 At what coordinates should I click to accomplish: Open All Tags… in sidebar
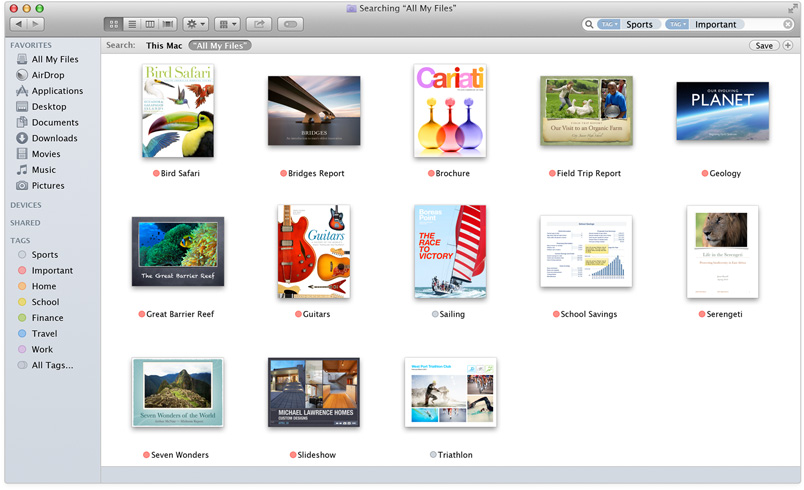tap(52, 365)
